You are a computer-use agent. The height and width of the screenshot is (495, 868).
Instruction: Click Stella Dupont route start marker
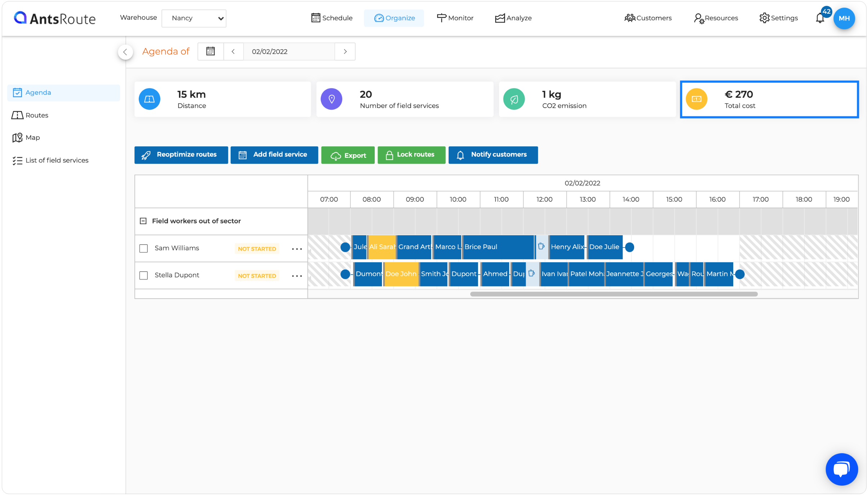345,274
